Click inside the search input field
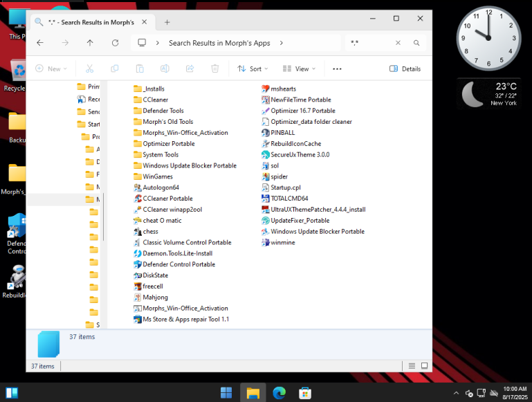This screenshot has height=402, width=532. (371, 43)
